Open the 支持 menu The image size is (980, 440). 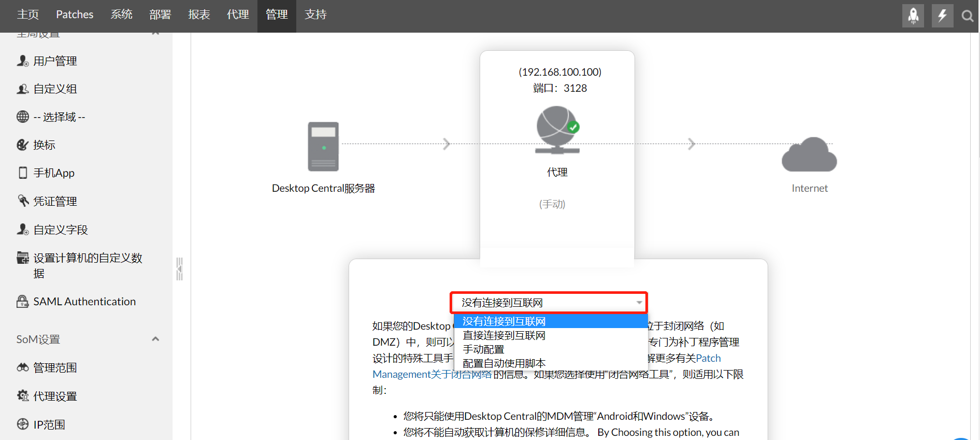pos(315,15)
